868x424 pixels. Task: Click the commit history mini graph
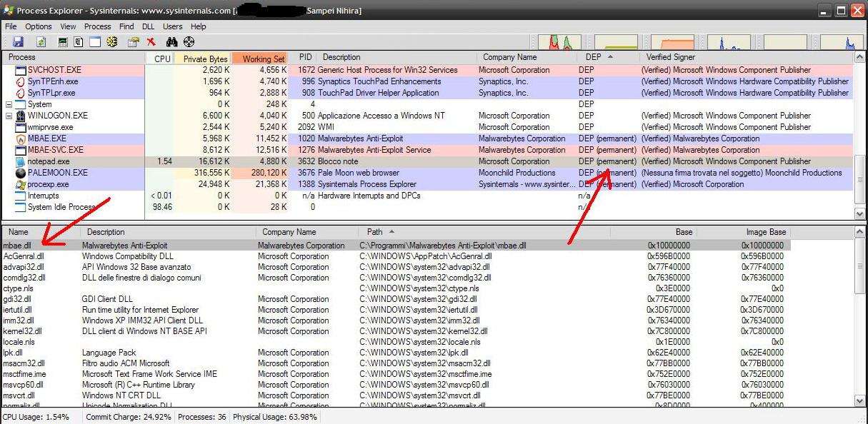(x=616, y=42)
